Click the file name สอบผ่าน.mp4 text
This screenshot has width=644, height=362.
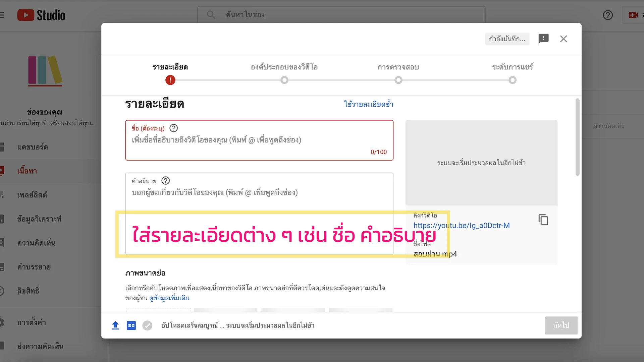(x=435, y=254)
